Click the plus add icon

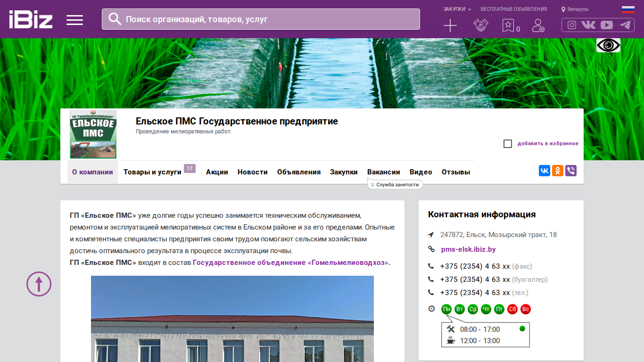[x=450, y=25]
